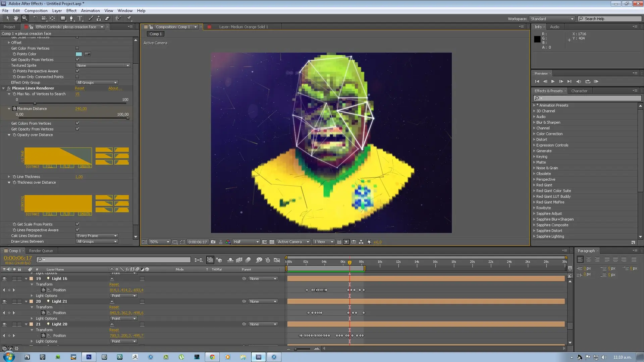Toggle Draft 3D icon in timeline

pos(219,260)
